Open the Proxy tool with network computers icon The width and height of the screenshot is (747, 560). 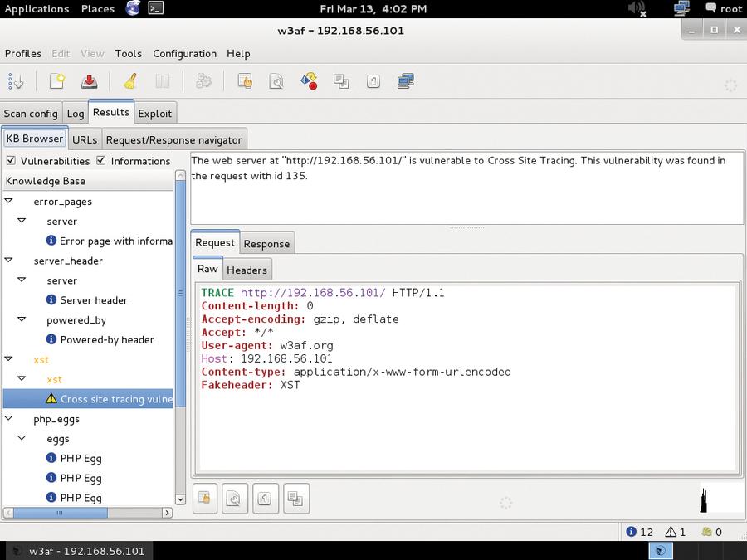(x=405, y=81)
